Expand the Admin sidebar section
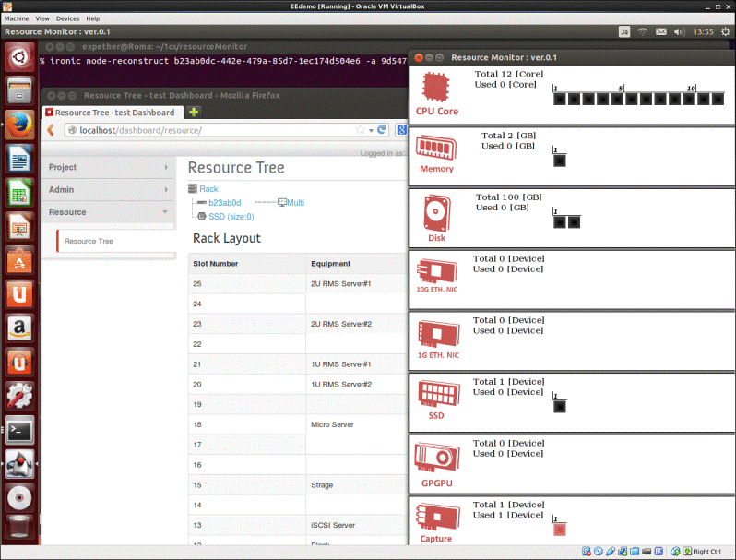736x560 pixels. click(108, 189)
